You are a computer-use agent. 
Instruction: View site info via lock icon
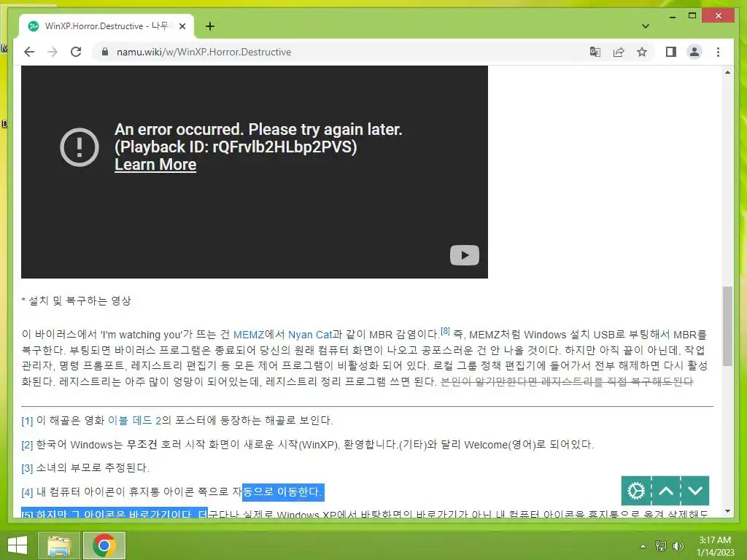tap(105, 52)
